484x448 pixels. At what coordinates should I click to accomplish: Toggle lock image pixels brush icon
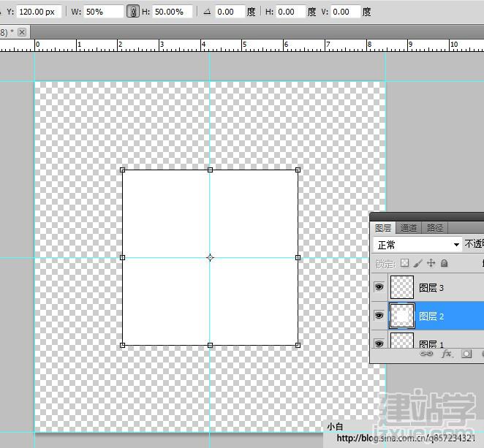point(417,263)
